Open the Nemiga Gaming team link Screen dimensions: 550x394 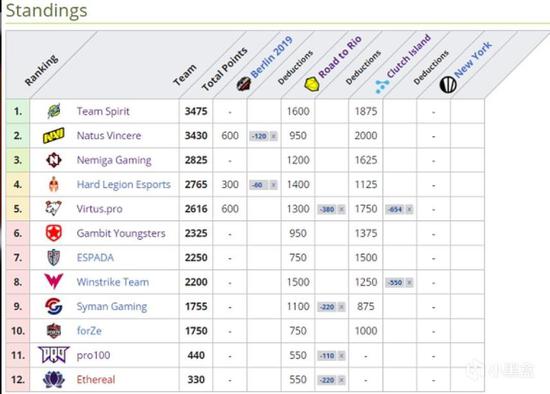114,160
